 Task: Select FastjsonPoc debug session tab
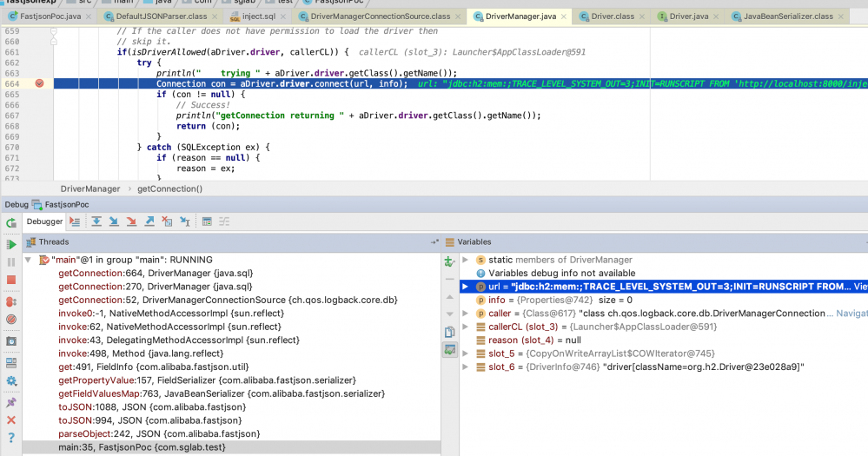click(61, 205)
